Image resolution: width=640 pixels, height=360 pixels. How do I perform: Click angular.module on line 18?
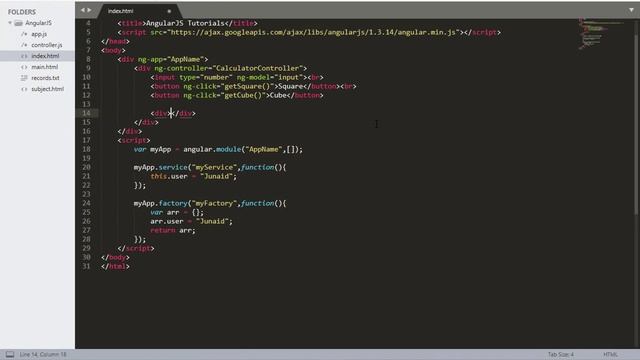(x=212, y=149)
